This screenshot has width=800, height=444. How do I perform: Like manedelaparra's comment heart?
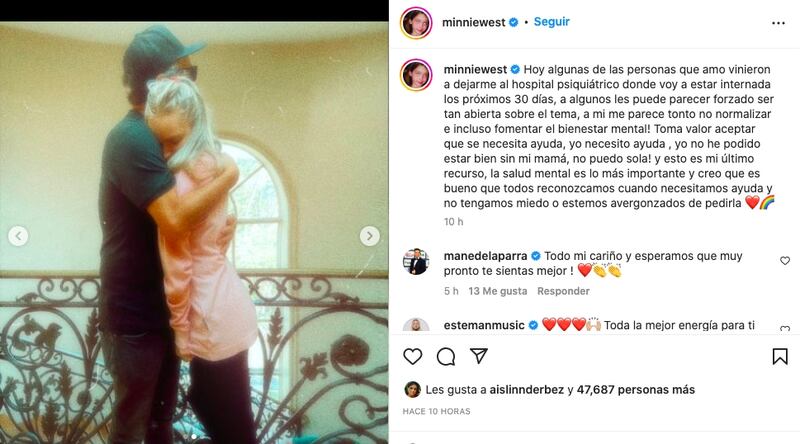pos(785,261)
